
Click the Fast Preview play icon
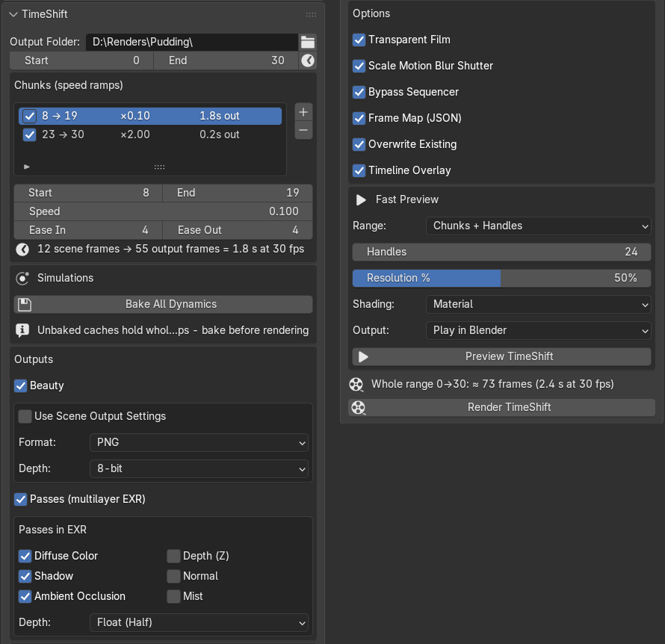(361, 199)
